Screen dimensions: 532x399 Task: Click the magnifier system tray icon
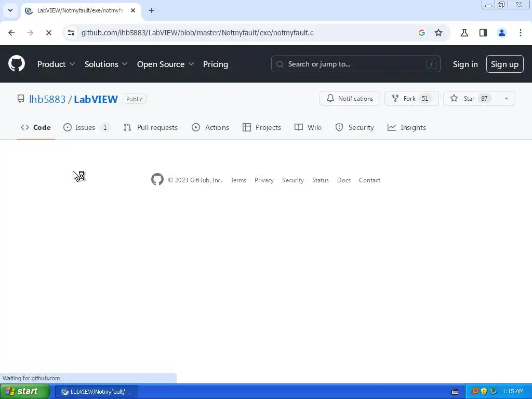click(x=475, y=391)
